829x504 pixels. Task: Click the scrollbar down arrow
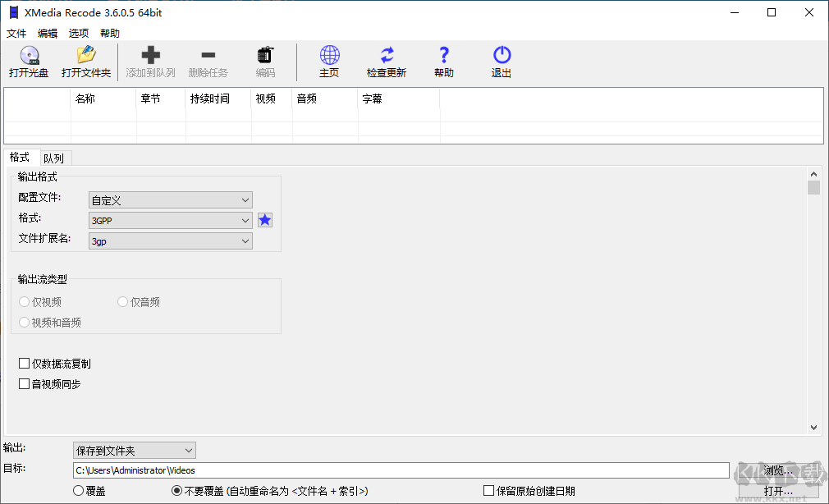coord(813,428)
